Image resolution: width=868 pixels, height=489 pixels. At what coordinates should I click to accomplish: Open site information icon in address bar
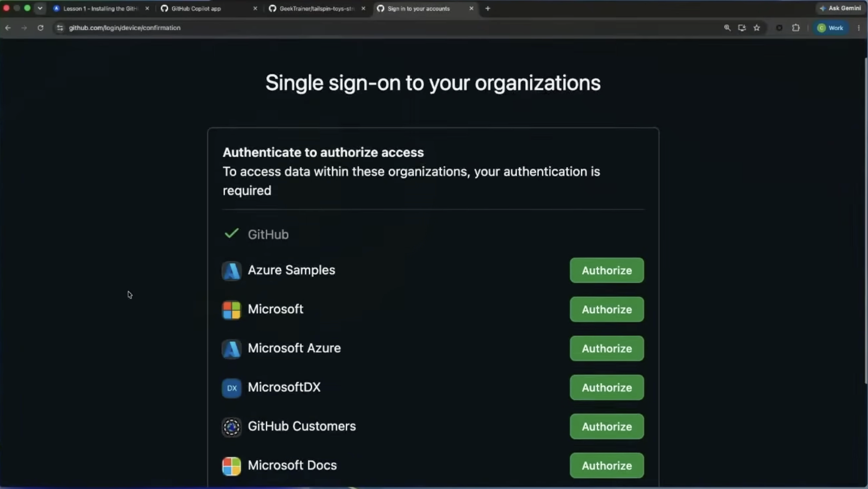pyautogui.click(x=60, y=28)
